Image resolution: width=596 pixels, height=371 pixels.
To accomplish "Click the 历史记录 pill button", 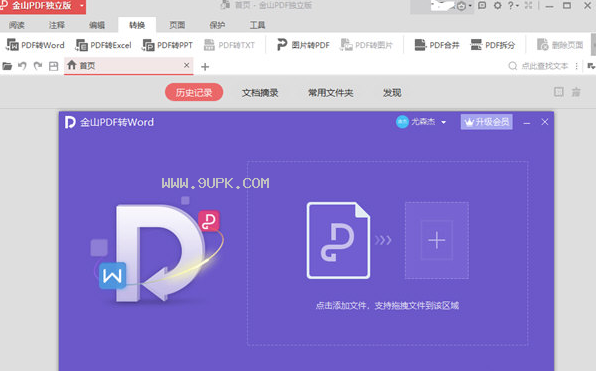I will [194, 92].
